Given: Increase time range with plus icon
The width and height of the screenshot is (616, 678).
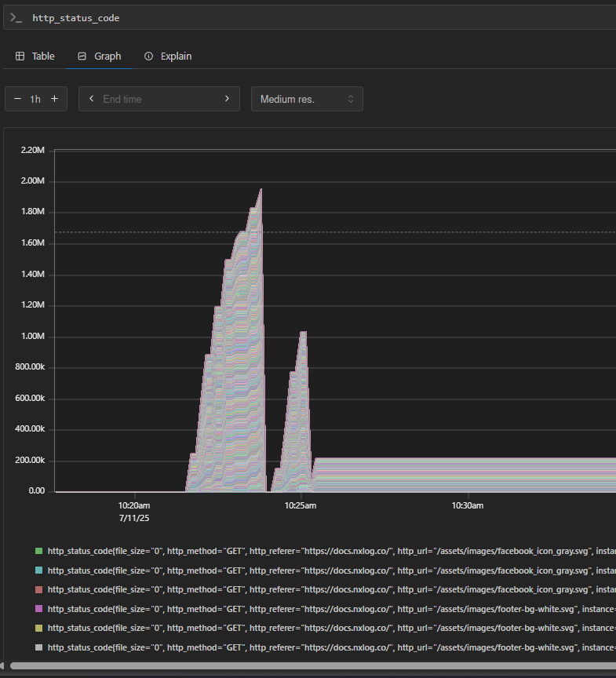Looking at the screenshot, I should 54,99.
